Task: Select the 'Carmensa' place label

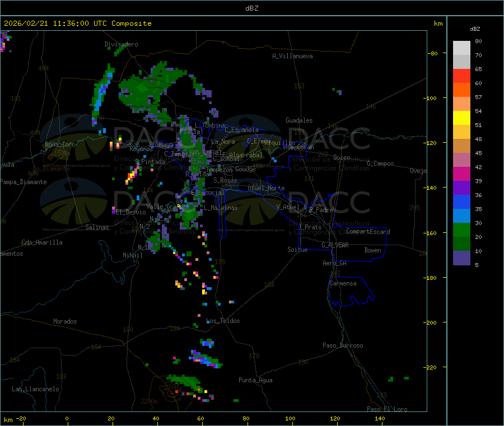Action: tap(343, 283)
